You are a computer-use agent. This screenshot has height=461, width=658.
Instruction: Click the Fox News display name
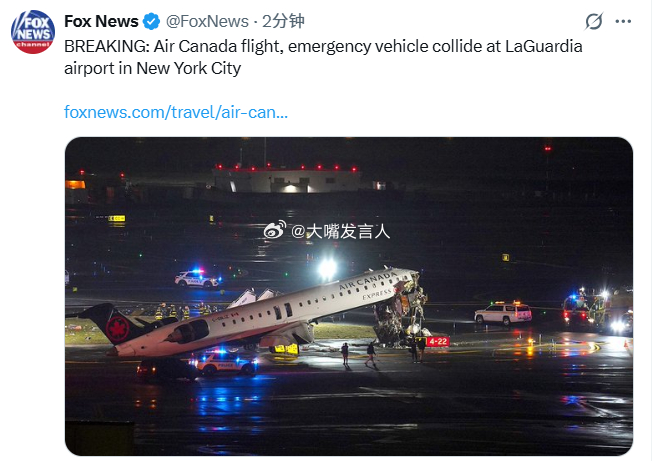101,21
